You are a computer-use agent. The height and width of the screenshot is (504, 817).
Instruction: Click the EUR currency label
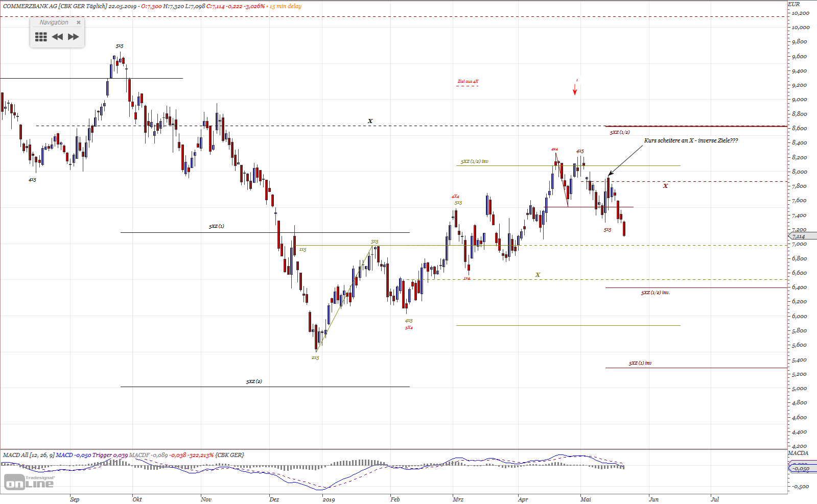[x=794, y=4]
